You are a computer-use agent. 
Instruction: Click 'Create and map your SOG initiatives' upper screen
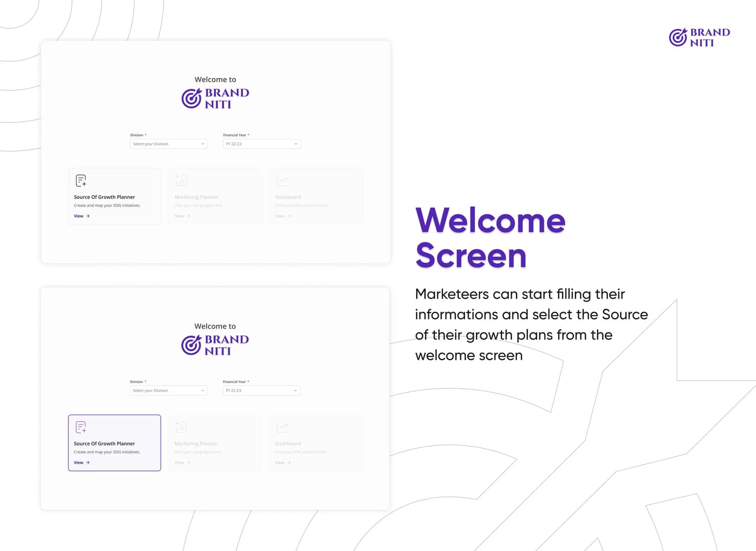[x=107, y=206]
